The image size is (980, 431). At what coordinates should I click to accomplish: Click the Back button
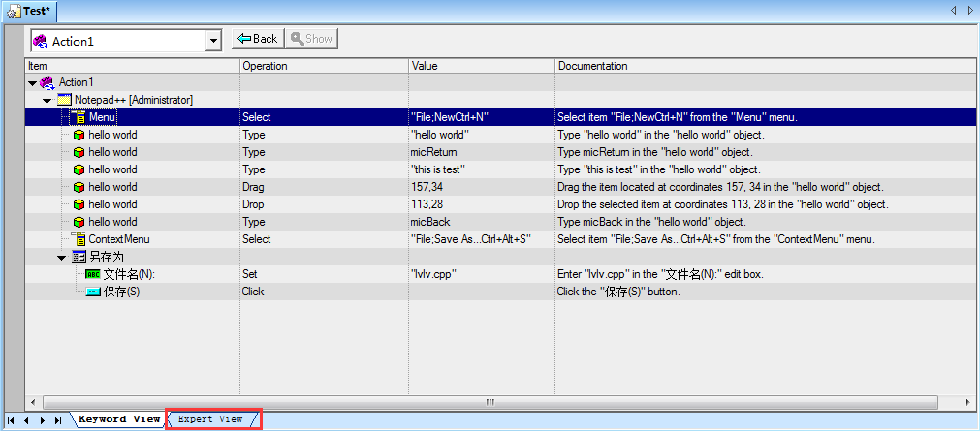point(258,39)
